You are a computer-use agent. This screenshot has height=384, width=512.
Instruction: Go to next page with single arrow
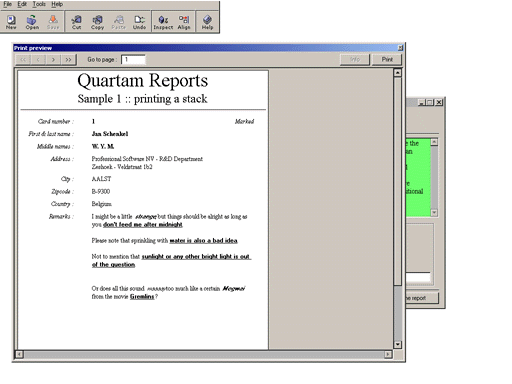point(53,60)
